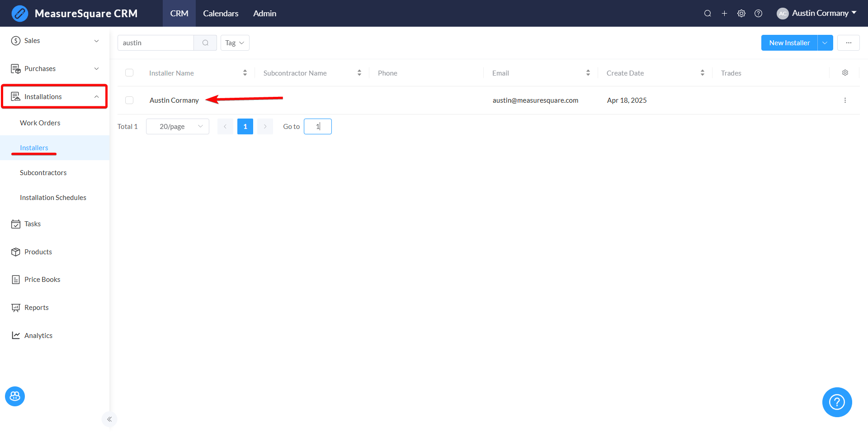868x433 pixels.
Task: Open Reports menu item label
Action: coord(36,308)
